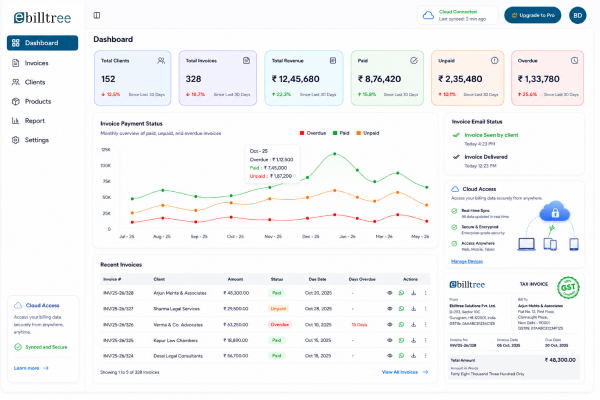Click the Invoice Delivered status entry

(486, 157)
